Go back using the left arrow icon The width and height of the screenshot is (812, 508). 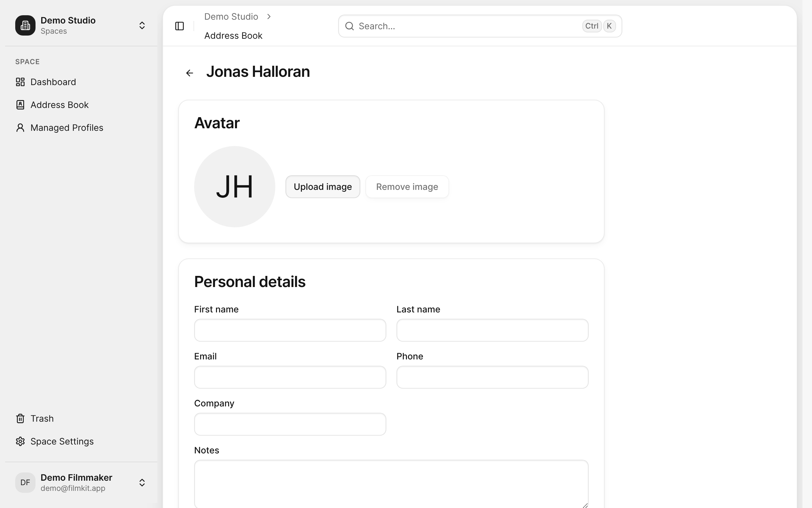click(x=190, y=73)
